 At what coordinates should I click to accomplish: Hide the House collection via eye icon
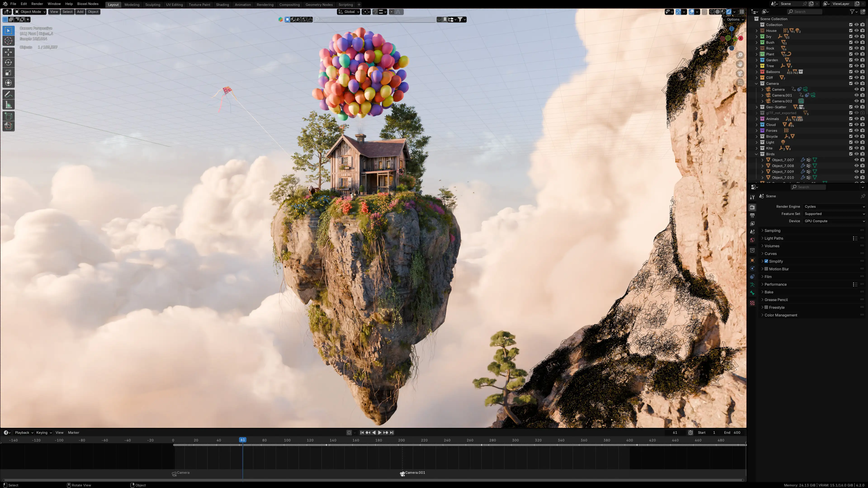point(856,31)
